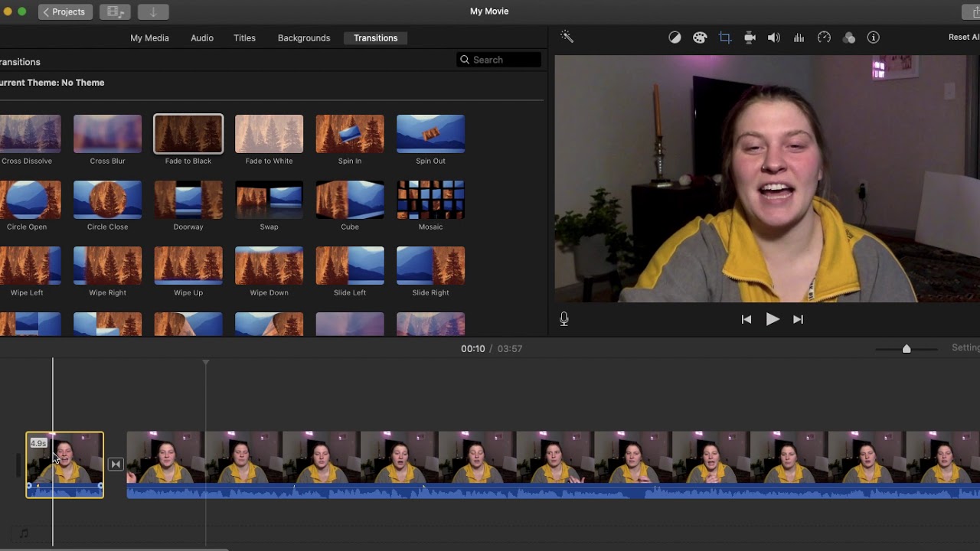Open noise reduction and equalizer

pos(799,37)
